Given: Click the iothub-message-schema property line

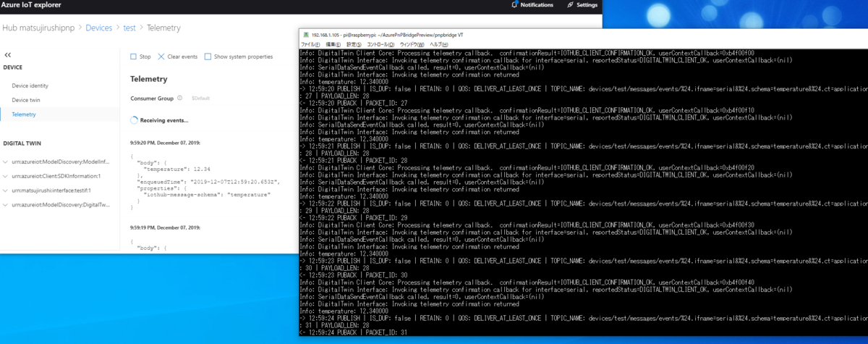Looking at the screenshot, I should [206, 194].
